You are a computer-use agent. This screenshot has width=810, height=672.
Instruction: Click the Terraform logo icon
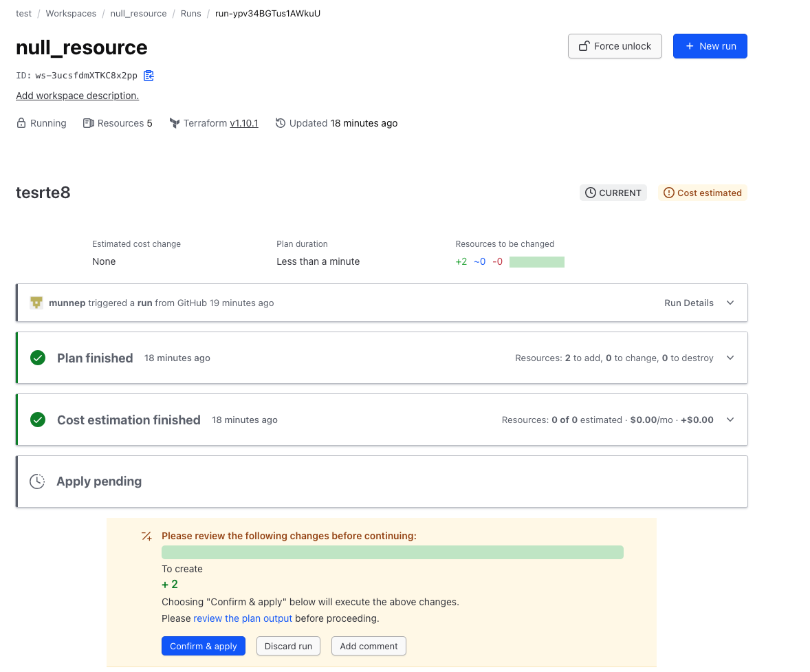[x=175, y=123]
